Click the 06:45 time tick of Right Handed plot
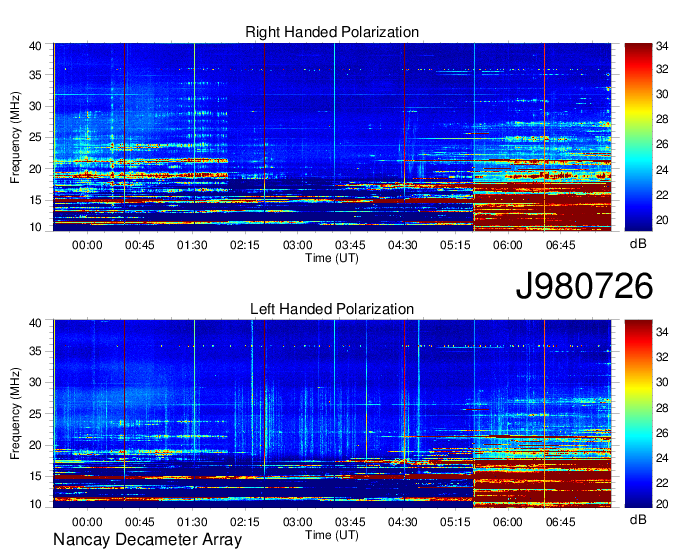 pyautogui.click(x=560, y=245)
